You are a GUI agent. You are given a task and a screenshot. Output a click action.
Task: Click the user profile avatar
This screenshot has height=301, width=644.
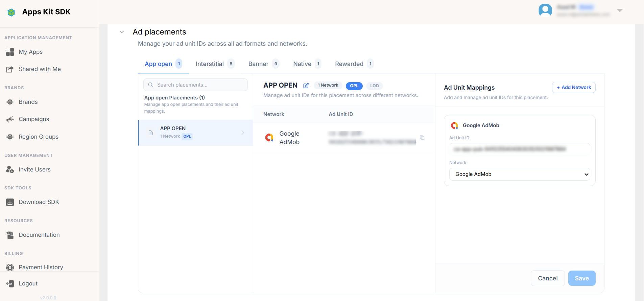[545, 10]
